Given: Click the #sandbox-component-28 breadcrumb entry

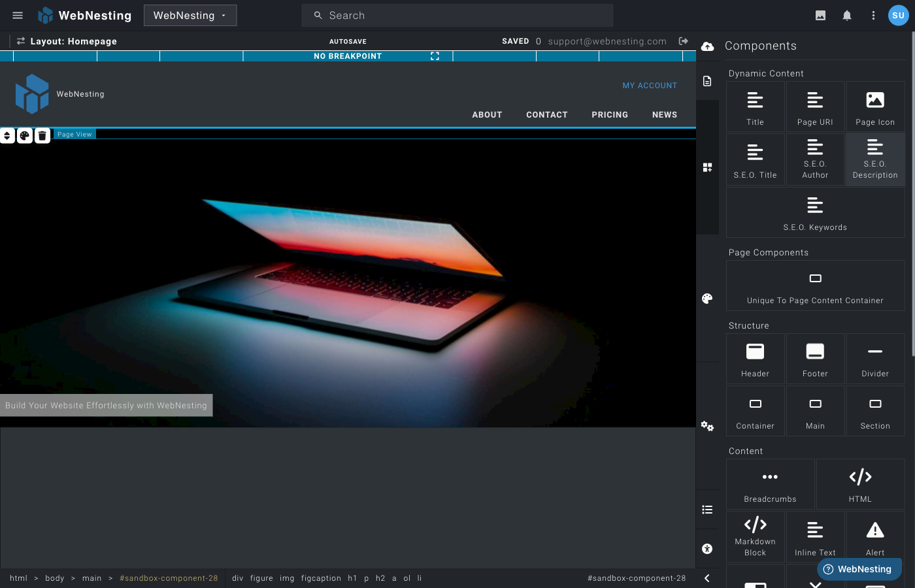Looking at the screenshot, I should [169, 578].
